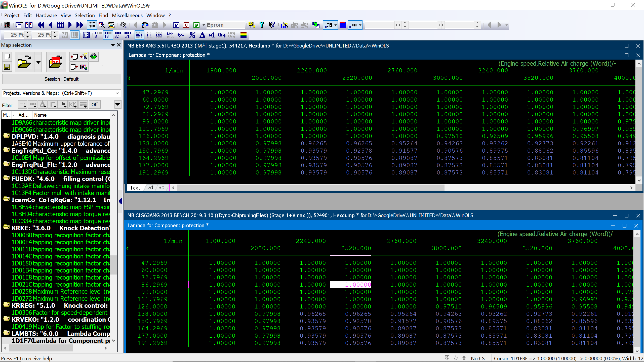Expand dropdown arrow beside open-folder button

(x=38, y=62)
